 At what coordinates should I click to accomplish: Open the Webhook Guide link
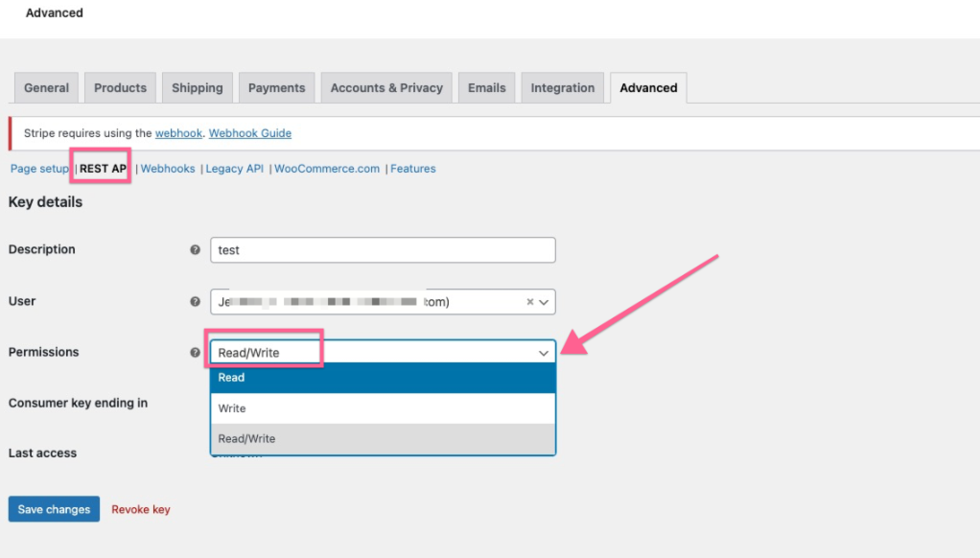(249, 133)
